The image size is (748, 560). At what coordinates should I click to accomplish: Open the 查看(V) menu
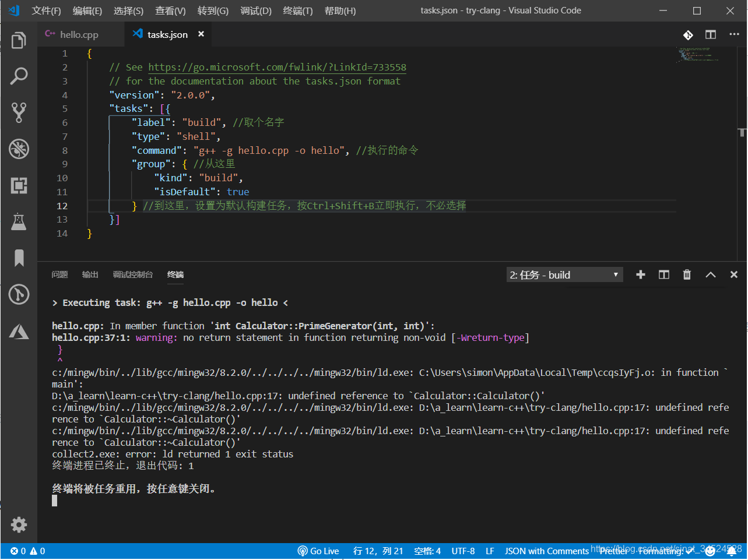(170, 10)
